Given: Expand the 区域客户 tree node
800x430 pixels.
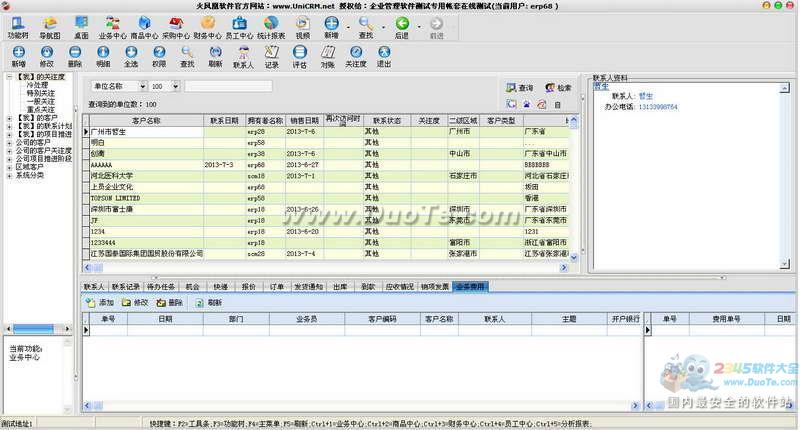Looking at the screenshot, I should coord(9,167).
